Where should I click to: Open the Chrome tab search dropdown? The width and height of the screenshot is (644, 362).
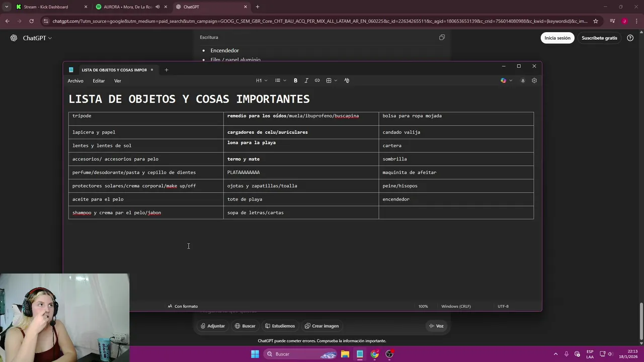pos(7,7)
